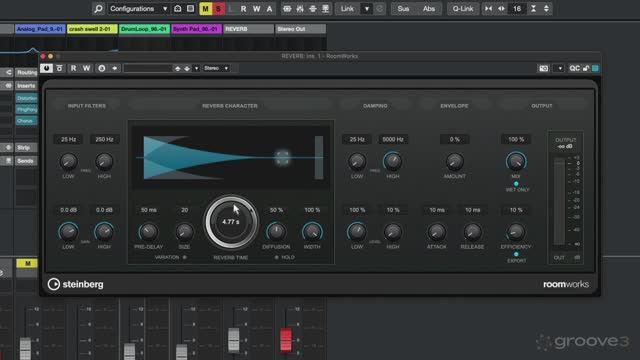Open the Configurations dropdown
640x360 pixels.
pos(138,9)
